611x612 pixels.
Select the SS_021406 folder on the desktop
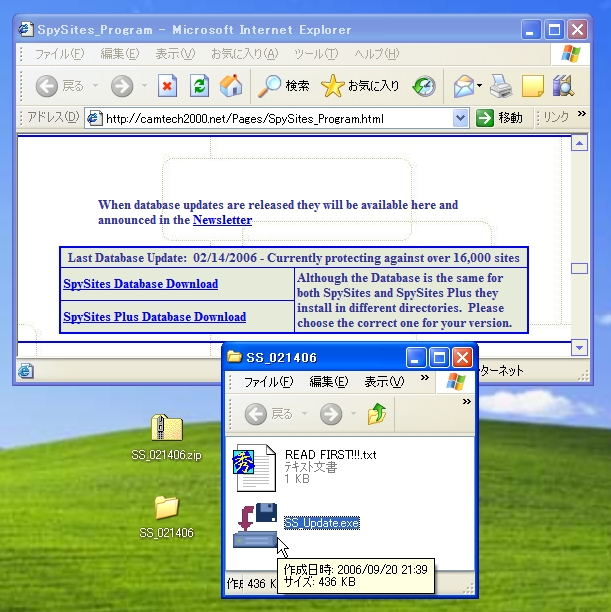pos(167,507)
